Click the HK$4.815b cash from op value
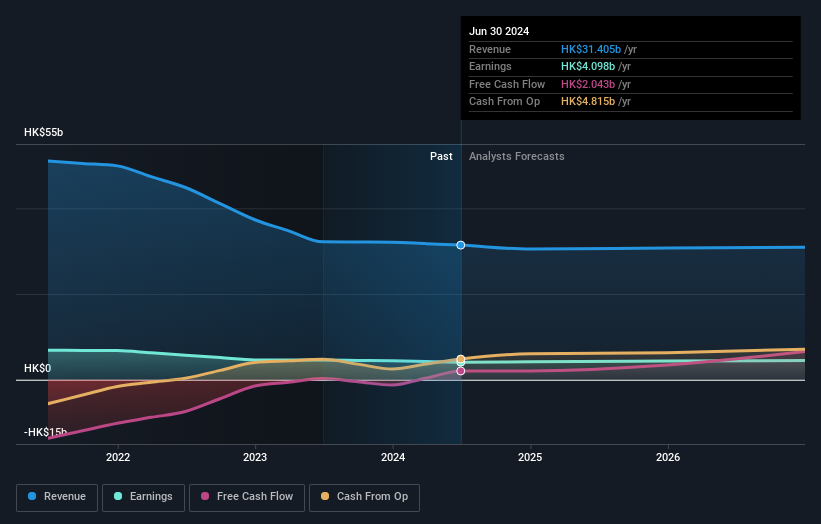This screenshot has height=524, width=821. pyautogui.click(x=588, y=102)
